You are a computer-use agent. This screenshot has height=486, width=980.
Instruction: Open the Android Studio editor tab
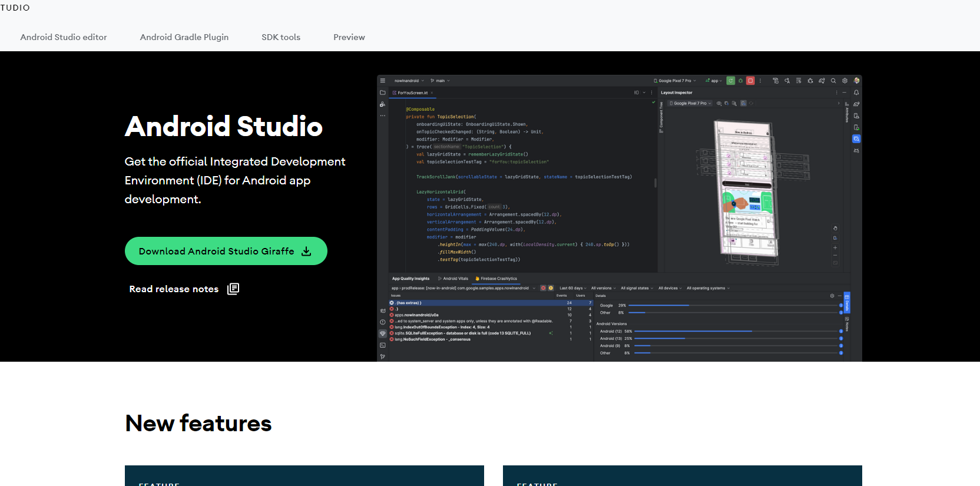(x=64, y=37)
